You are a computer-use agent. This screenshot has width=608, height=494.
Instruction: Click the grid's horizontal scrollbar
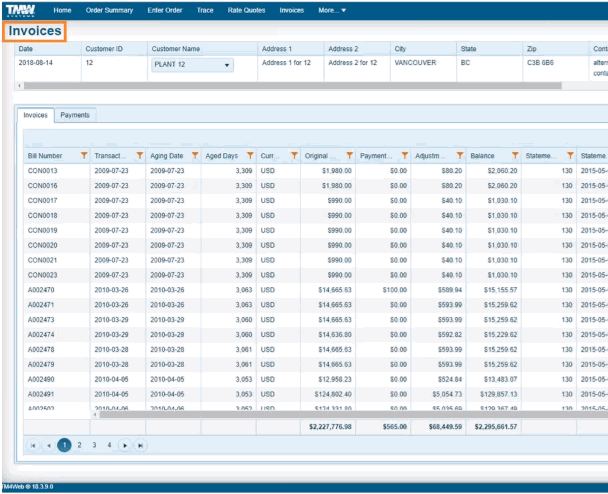[300, 414]
